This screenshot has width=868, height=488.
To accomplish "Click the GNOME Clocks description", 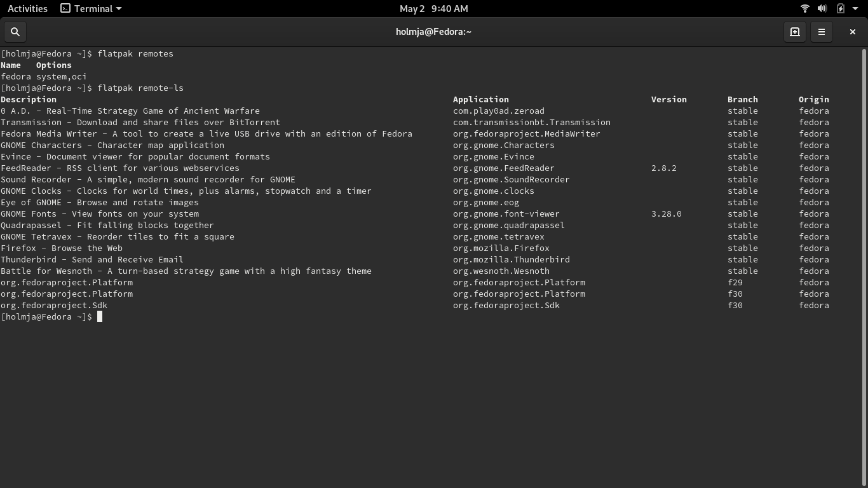I will tap(186, 191).
